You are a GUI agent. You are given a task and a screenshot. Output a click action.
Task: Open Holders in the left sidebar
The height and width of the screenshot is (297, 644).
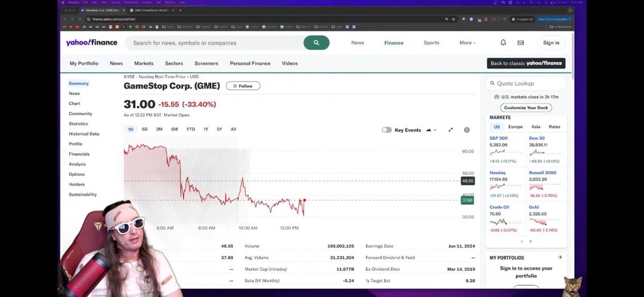click(x=77, y=184)
